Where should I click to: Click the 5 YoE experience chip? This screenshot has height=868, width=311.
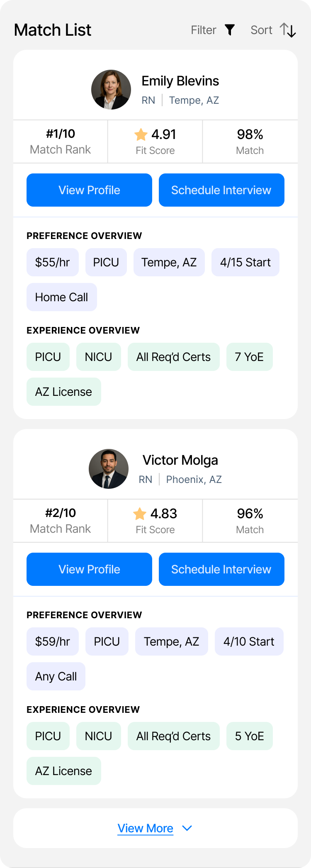250,736
